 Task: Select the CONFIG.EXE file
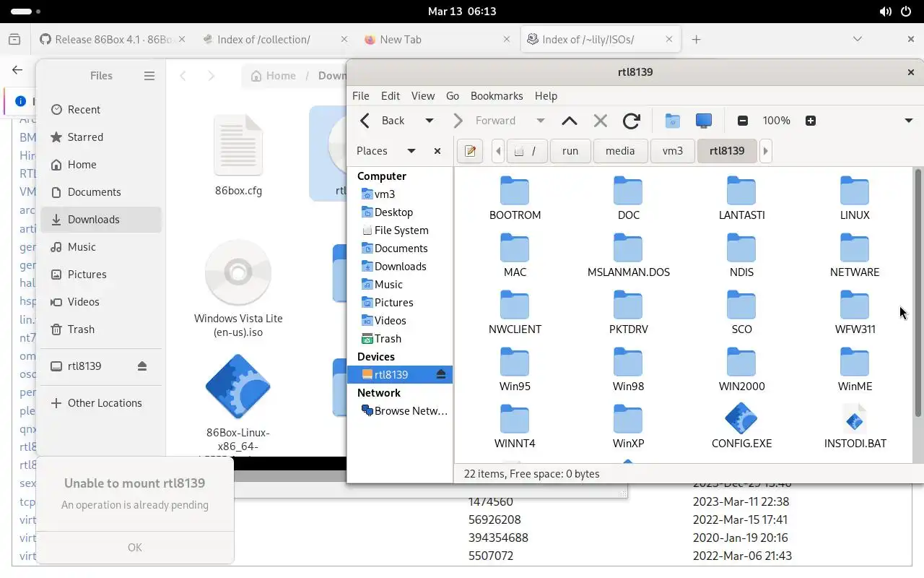click(741, 426)
